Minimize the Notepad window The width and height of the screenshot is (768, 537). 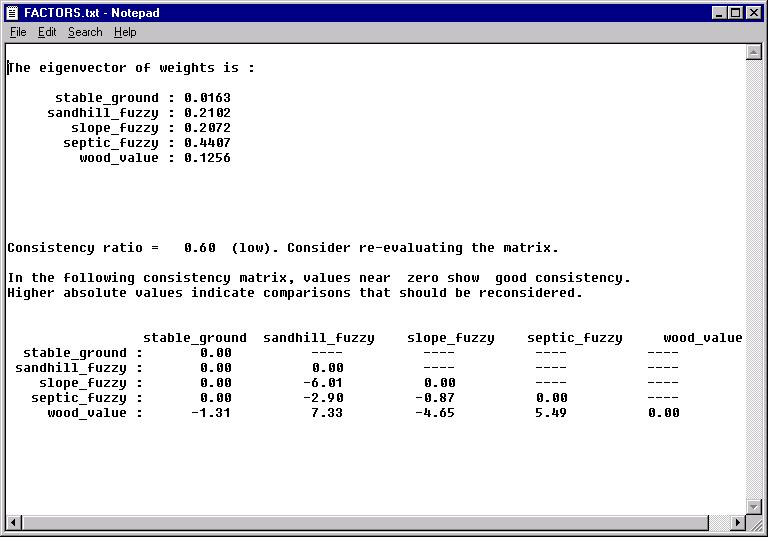pyautogui.click(x=719, y=13)
